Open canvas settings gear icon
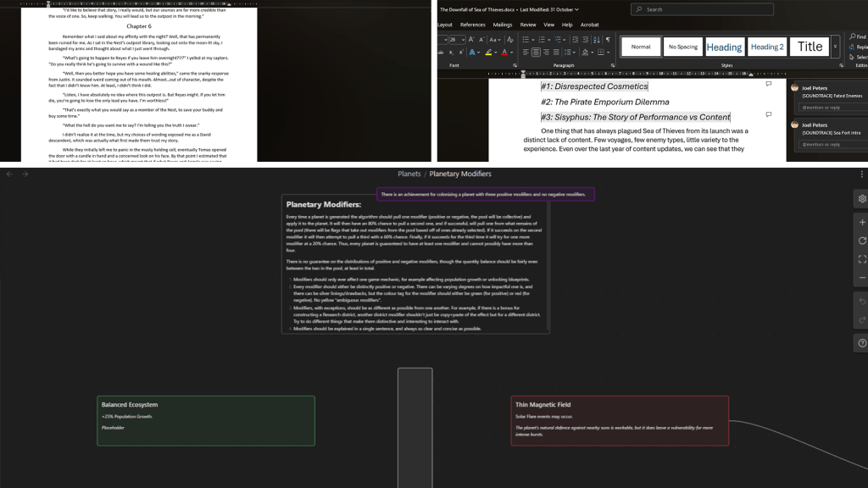The image size is (868, 488). point(862,198)
